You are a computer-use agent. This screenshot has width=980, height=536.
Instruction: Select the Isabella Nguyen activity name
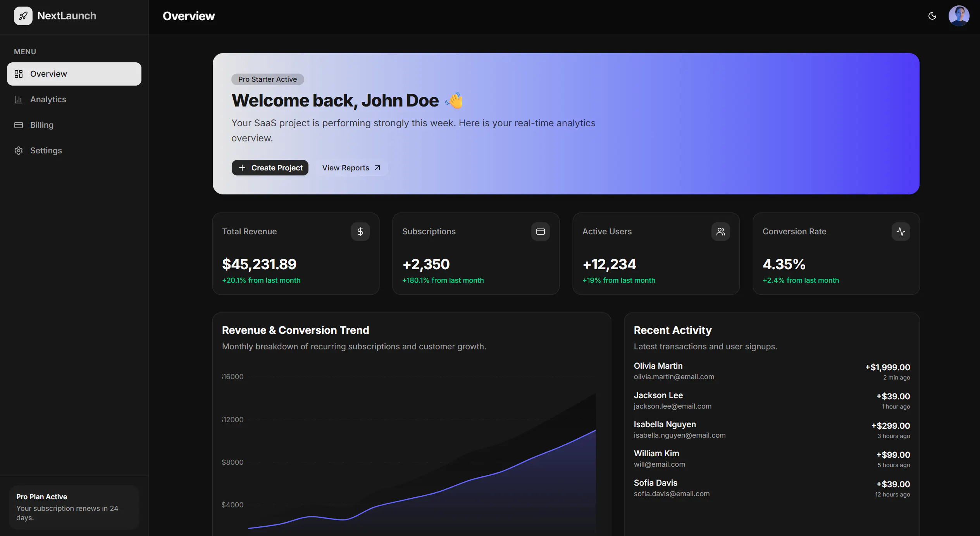[665, 424]
